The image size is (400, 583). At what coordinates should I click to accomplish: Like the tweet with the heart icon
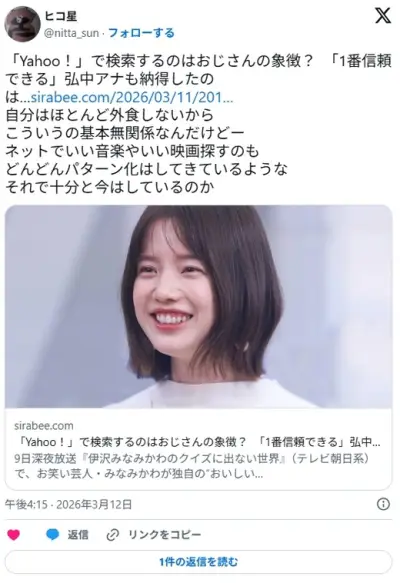point(14,535)
